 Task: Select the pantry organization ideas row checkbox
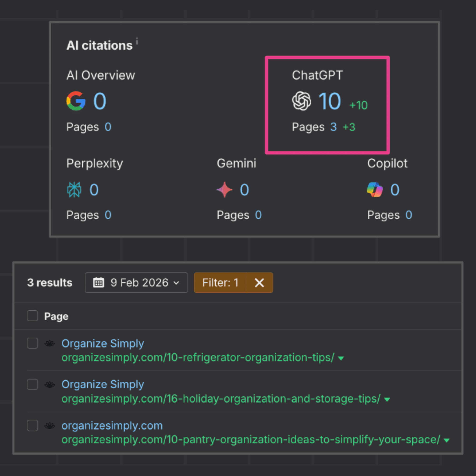click(32, 426)
